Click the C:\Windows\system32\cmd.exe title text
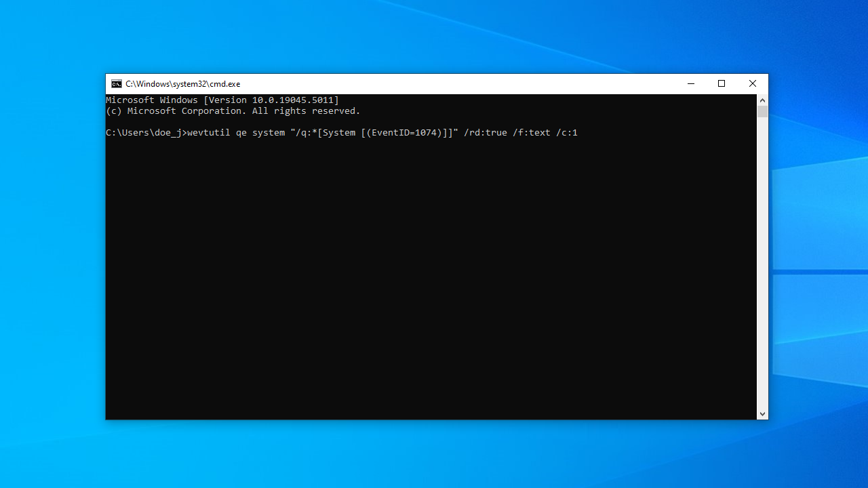868x488 pixels. pyautogui.click(x=183, y=84)
